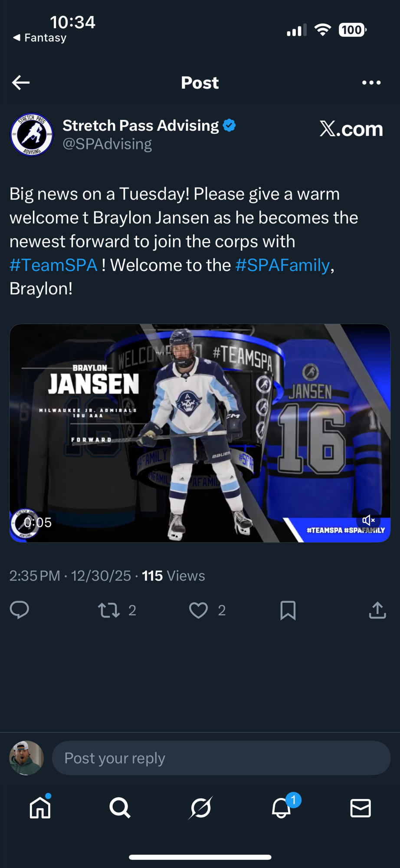400x868 pixels.
Task: Repost this post
Action: coord(109,610)
